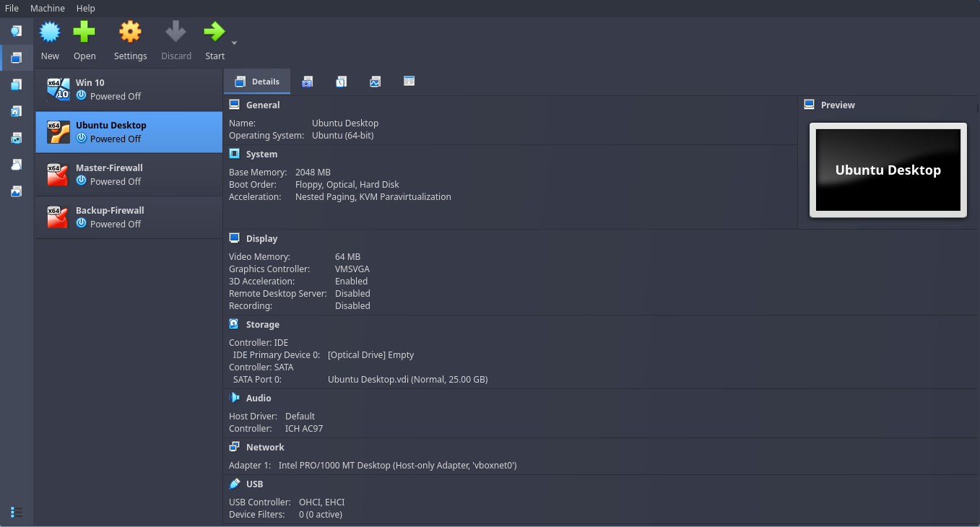Select the Master-Firewall virtual machine
Screen dimensions: 980x527
pos(129,175)
